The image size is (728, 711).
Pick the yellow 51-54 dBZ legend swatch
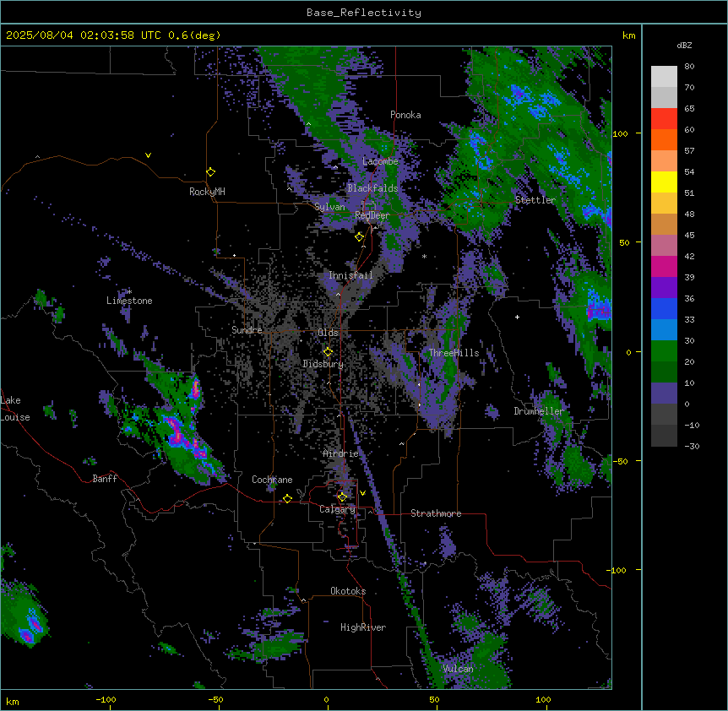point(664,182)
